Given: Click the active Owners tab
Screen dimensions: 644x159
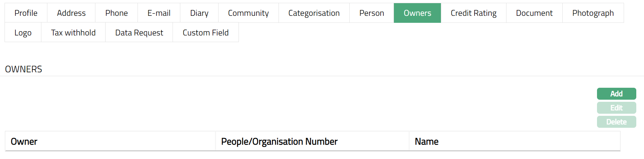Looking at the screenshot, I should point(417,13).
